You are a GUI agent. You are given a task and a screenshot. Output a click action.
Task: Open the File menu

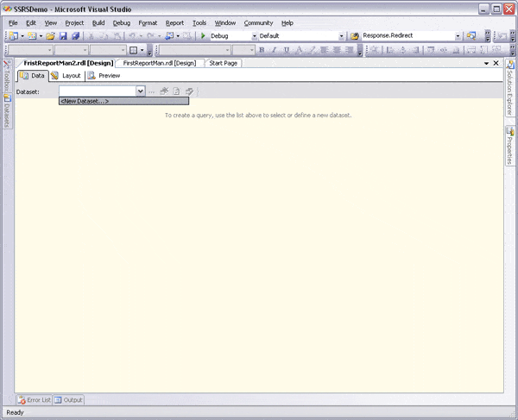(x=13, y=22)
